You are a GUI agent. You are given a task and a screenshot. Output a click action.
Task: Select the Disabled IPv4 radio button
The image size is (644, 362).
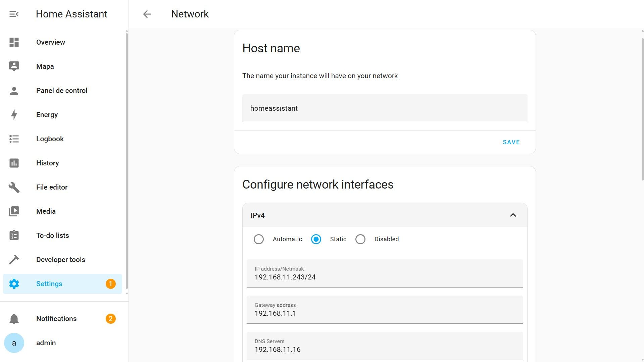tap(360, 239)
